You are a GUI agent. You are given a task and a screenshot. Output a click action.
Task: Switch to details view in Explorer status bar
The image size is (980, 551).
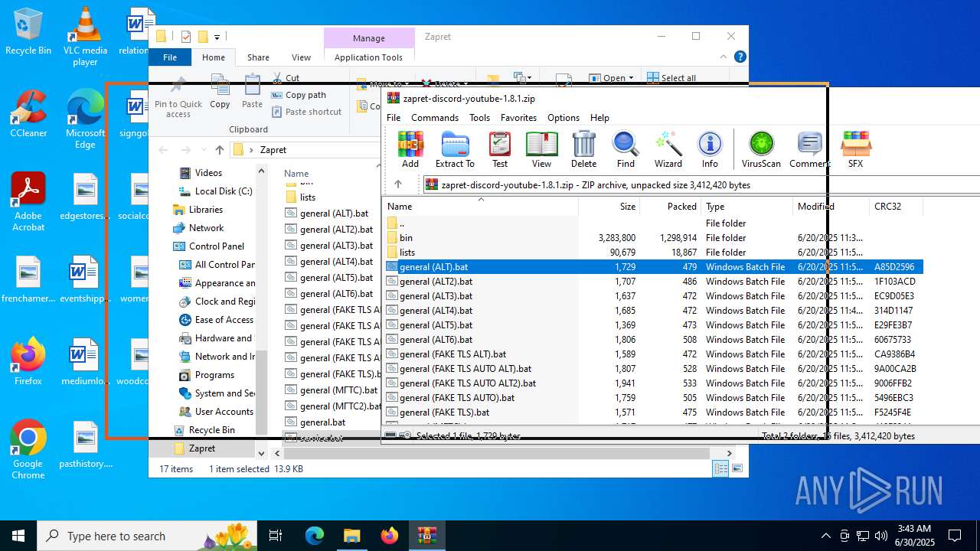[x=720, y=469]
